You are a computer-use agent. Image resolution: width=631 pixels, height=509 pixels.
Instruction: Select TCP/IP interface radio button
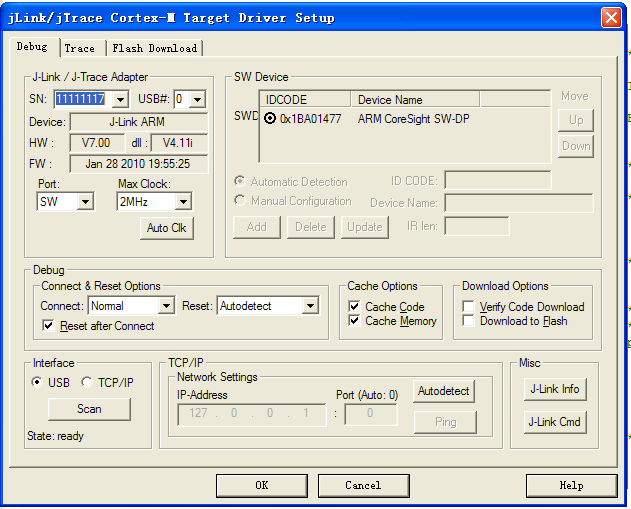click(x=87, y=382)
